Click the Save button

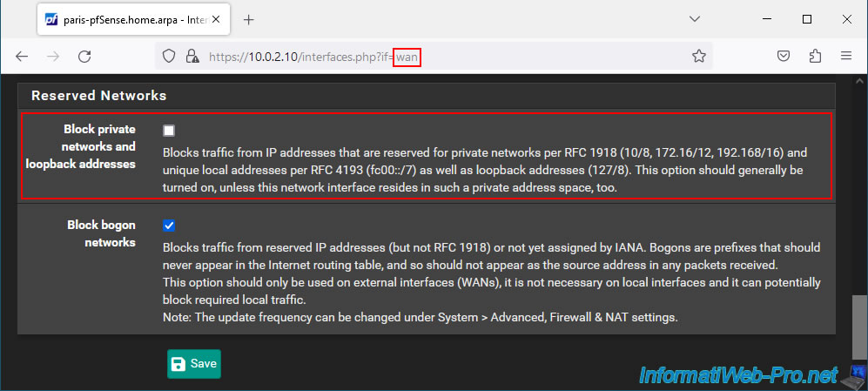(194, 364)
